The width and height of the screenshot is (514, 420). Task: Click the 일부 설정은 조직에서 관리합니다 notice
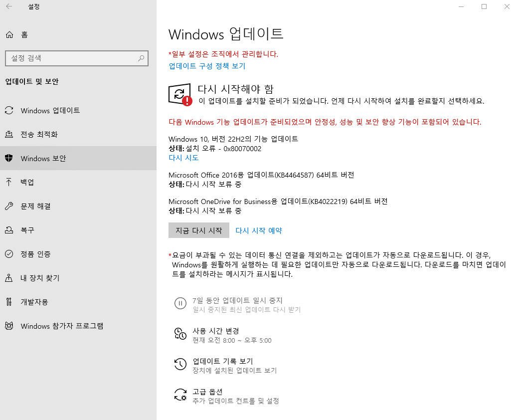(x=223, y=54)
